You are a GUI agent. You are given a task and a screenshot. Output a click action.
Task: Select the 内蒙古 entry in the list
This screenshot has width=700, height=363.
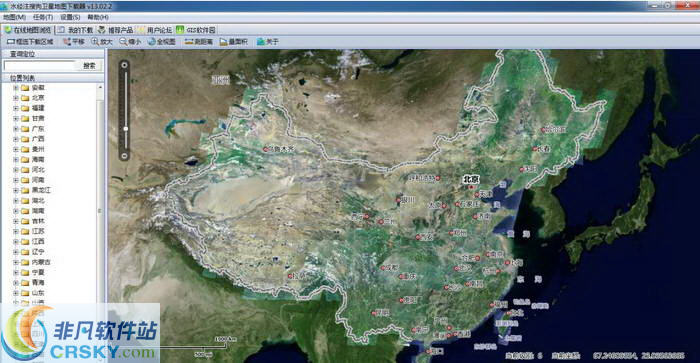(x=41, y=262)
